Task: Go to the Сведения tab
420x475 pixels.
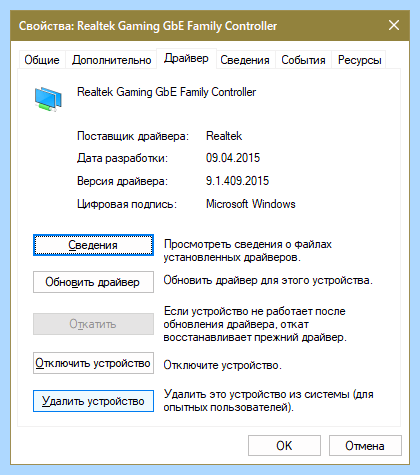Action: point(245,60)
